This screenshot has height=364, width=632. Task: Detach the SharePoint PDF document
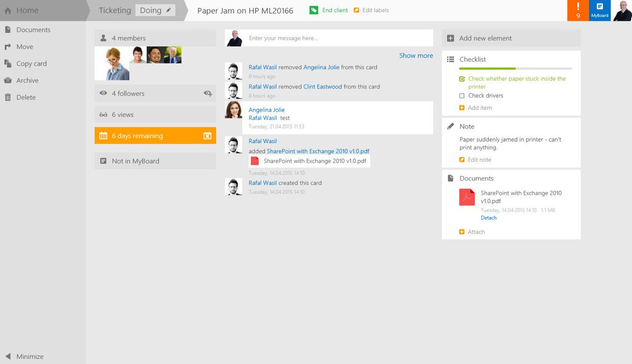(489, 218)
